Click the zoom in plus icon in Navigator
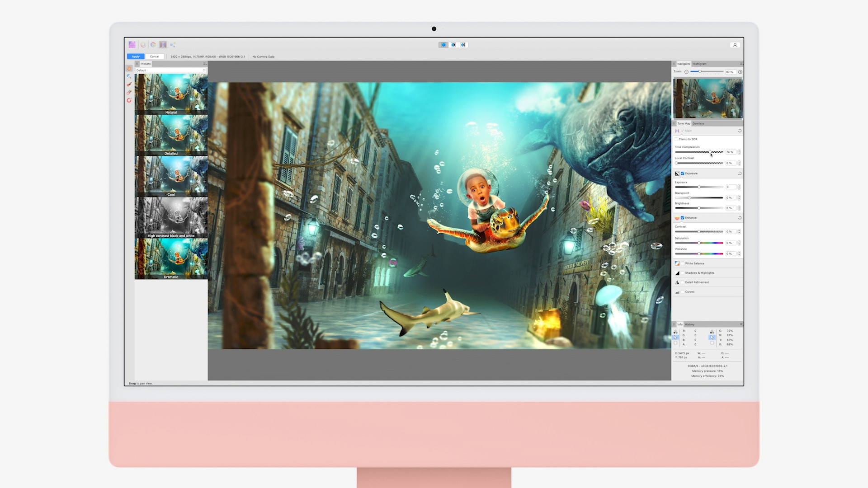868x488 pixels. (740, 72)
